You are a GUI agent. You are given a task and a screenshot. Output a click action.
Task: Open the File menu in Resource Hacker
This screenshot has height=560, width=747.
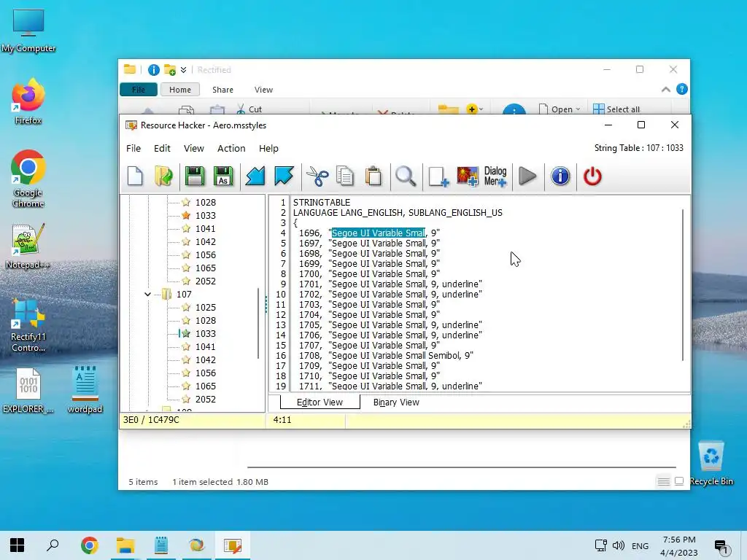pos(133,149)
